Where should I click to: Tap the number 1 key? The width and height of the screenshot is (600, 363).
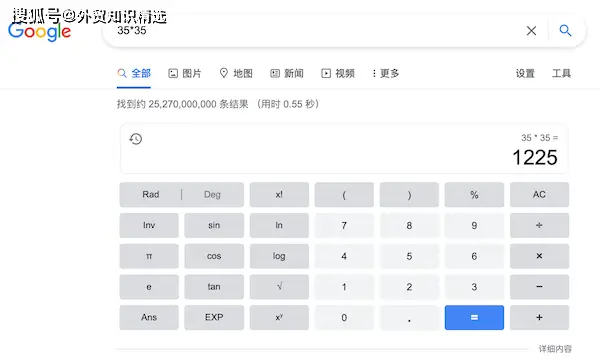point(344,286)
